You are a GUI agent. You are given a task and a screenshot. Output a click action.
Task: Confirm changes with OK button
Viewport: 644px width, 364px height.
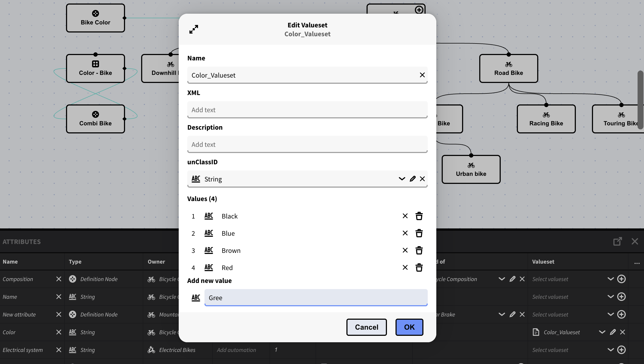409,327
